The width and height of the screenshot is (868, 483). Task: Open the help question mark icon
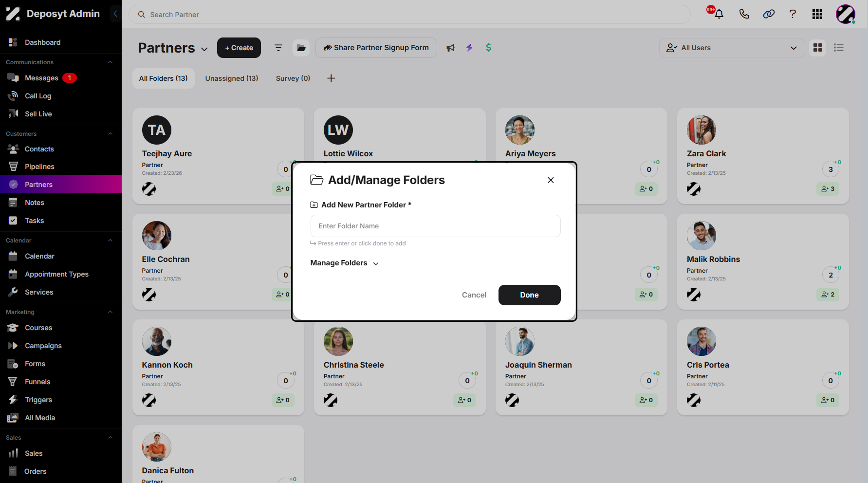pyautogui.click(x=793, y=14)
